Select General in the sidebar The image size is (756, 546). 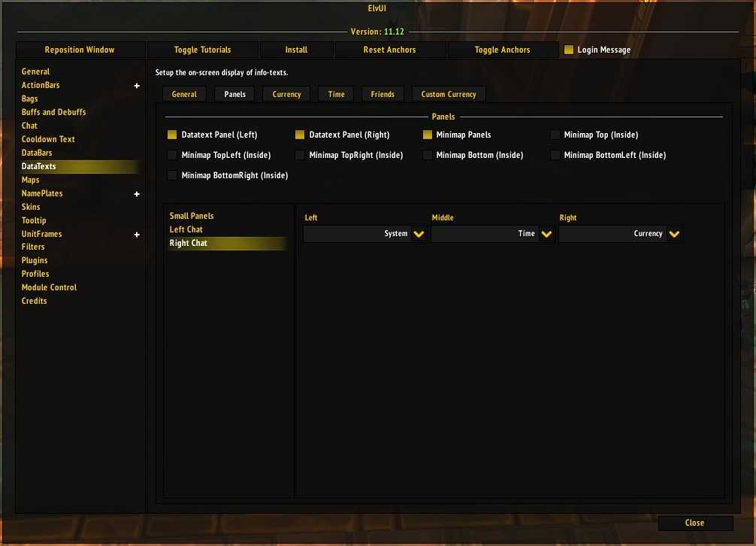pos(35,71)
